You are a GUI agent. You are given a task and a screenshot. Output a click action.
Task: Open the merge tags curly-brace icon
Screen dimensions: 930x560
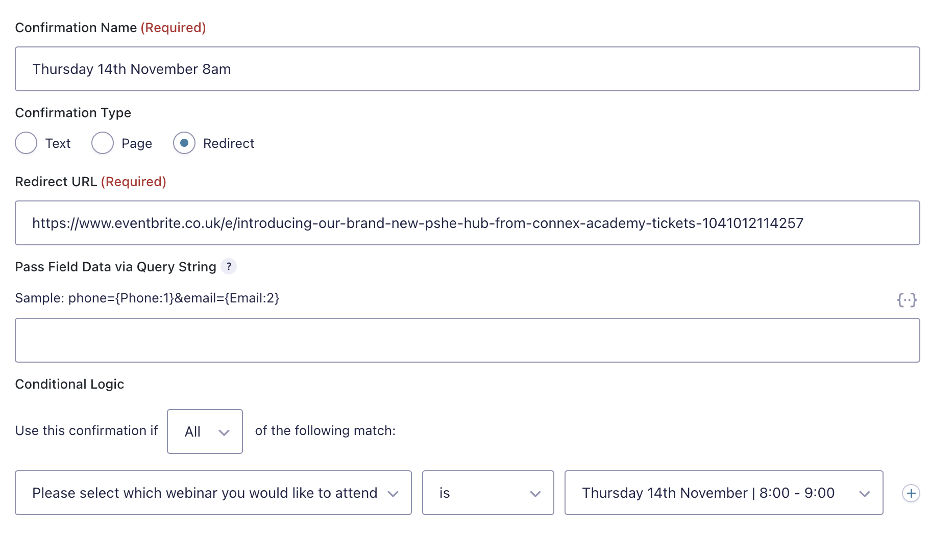click(x=907, y=299)
